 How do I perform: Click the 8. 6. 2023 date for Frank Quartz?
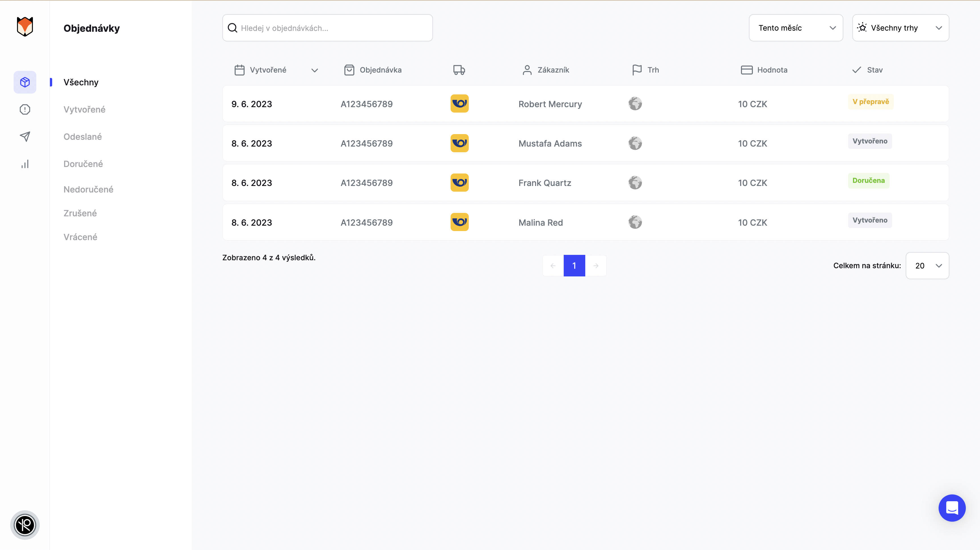pyautogui.click(x=252, y=183)
